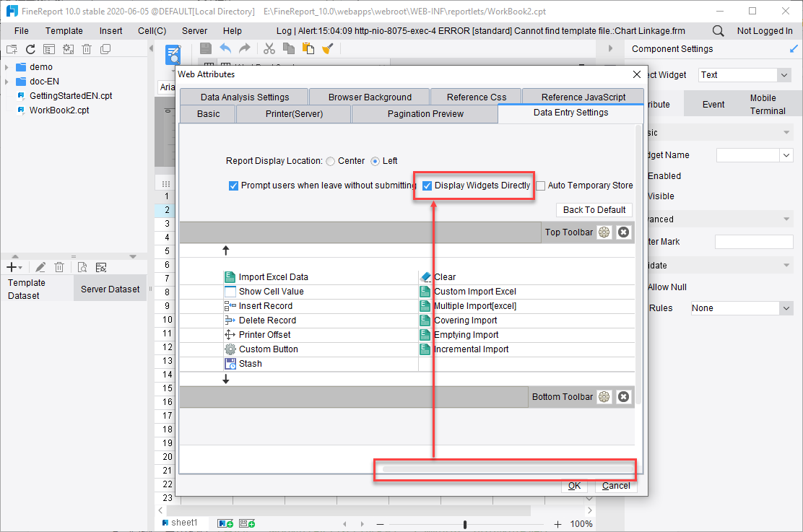The width and height of the screenshot is (803, 532).
Task: Uncheck Prompt users when leave without submitting
Action: 233,186
